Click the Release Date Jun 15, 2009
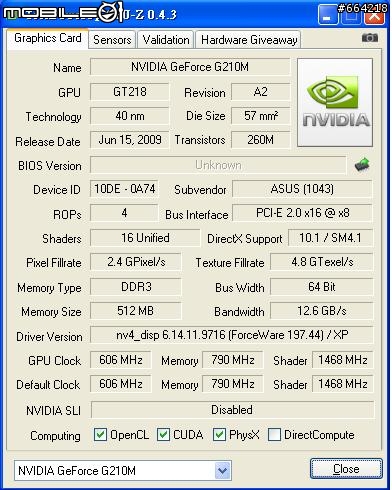392x490 pixels. 130,140
